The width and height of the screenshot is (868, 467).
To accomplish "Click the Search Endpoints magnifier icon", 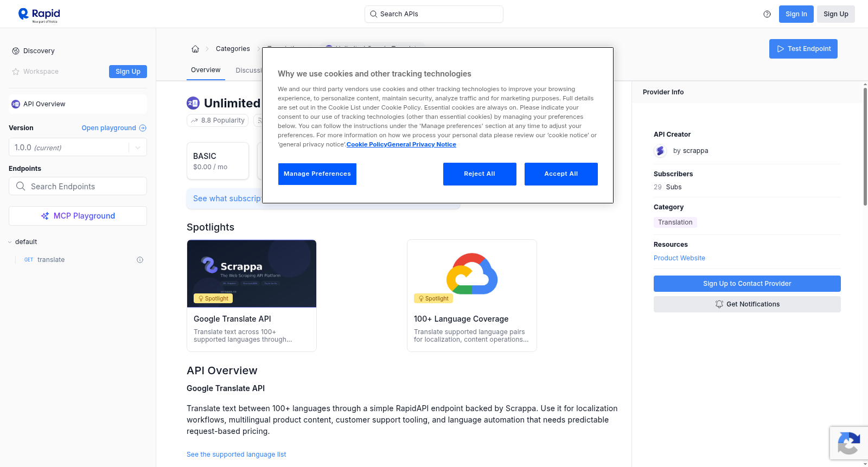I will [x=21, y=186].
